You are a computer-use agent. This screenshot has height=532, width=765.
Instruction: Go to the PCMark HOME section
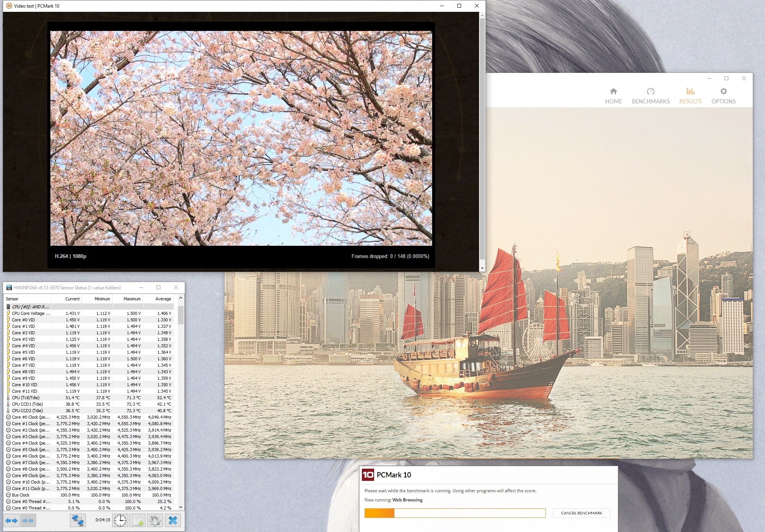tap(613, 96)
